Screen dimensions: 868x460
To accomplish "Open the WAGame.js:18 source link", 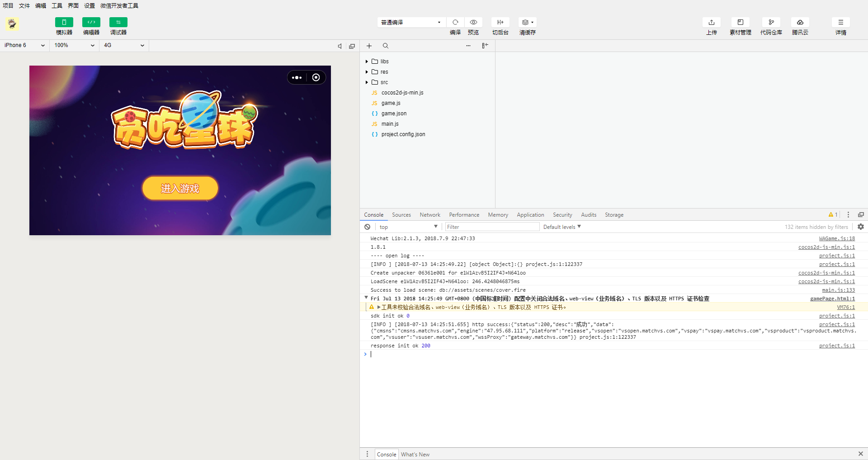I will [837, 238].
